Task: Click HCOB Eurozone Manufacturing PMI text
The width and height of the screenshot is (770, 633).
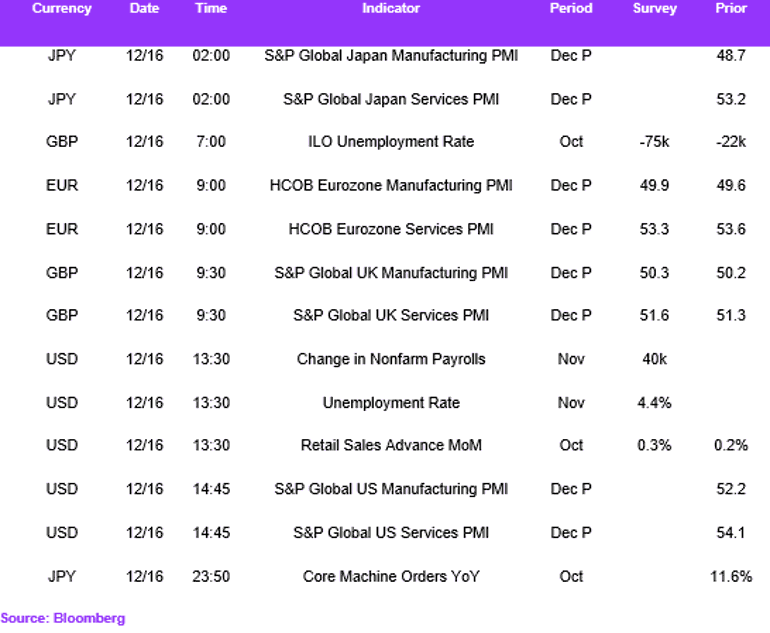Action: (x=391, y=186)
